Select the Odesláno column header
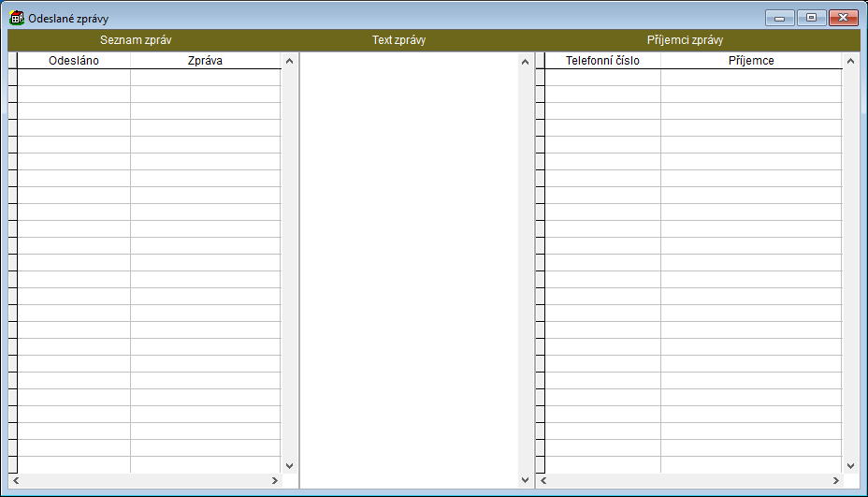The image size is (868, 497). click(x=74, y=61)
